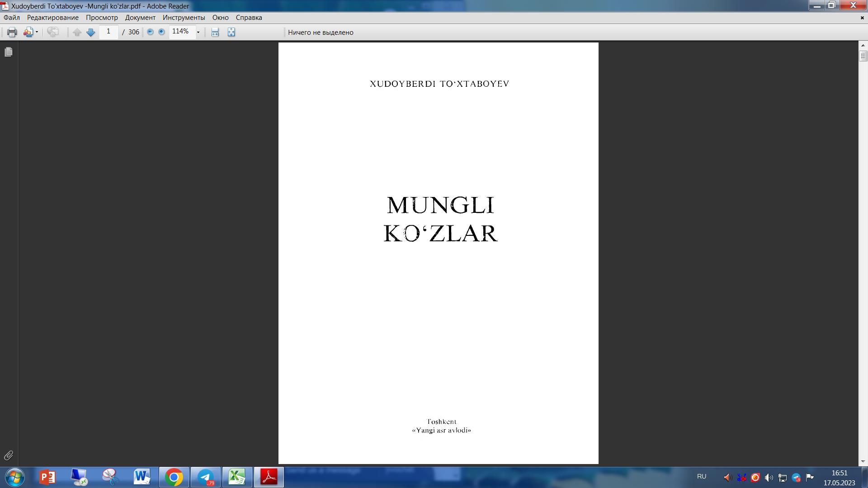Open the Pages panel in the sidebar
The width and height of the screenshot is (868, 488).
(8, 52)
